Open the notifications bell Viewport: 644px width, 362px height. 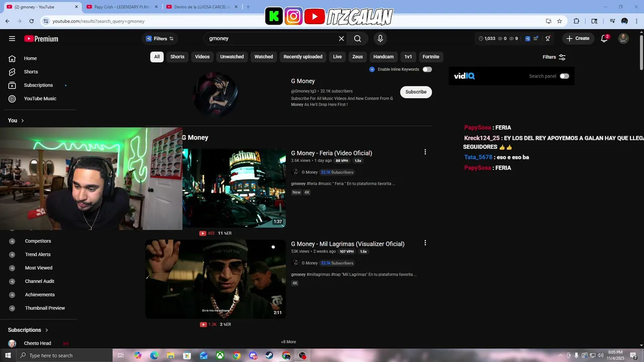[604, 39]
